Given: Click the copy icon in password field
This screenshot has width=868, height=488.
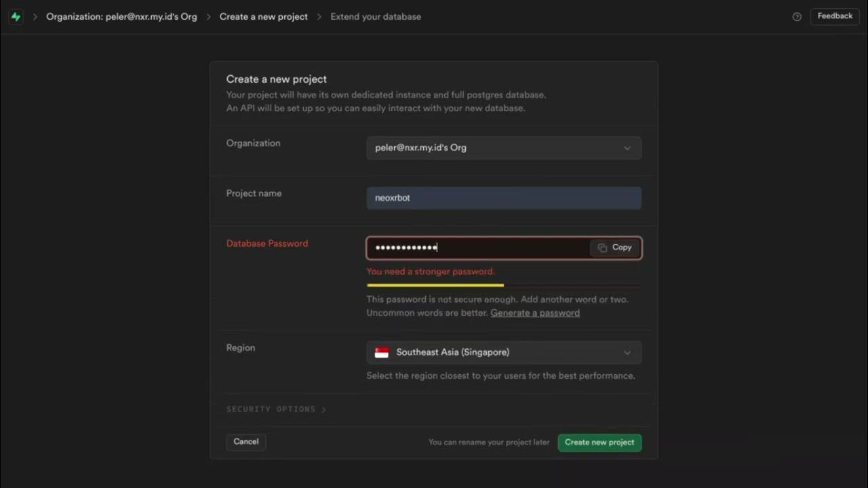Looking at the screenshot, I should click(x=602, y=248).
